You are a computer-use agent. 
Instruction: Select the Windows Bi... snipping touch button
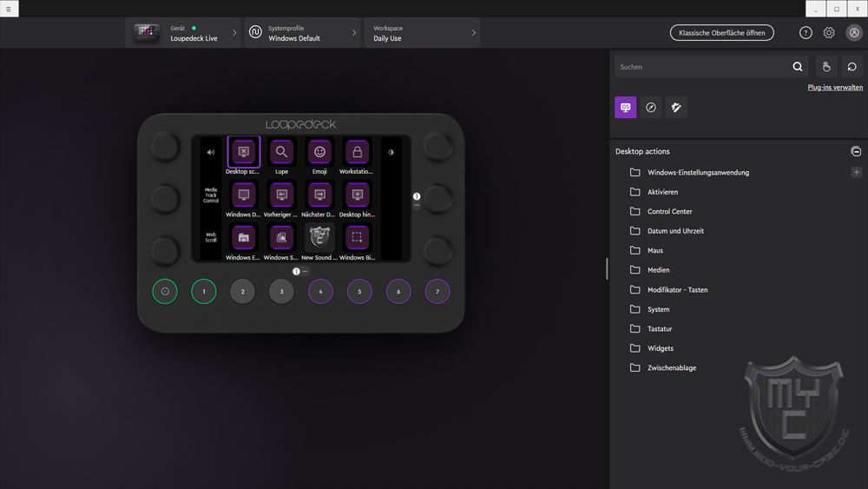[357, 238]
